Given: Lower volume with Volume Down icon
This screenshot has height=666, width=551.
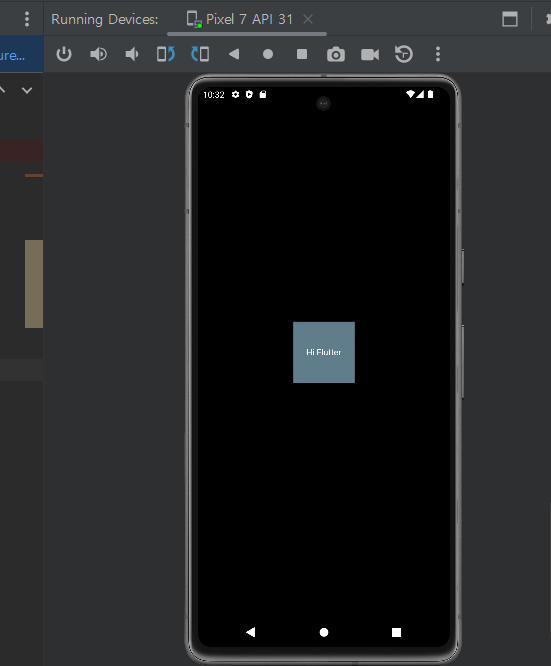Looking at the screenshot, I should point(132,54).
